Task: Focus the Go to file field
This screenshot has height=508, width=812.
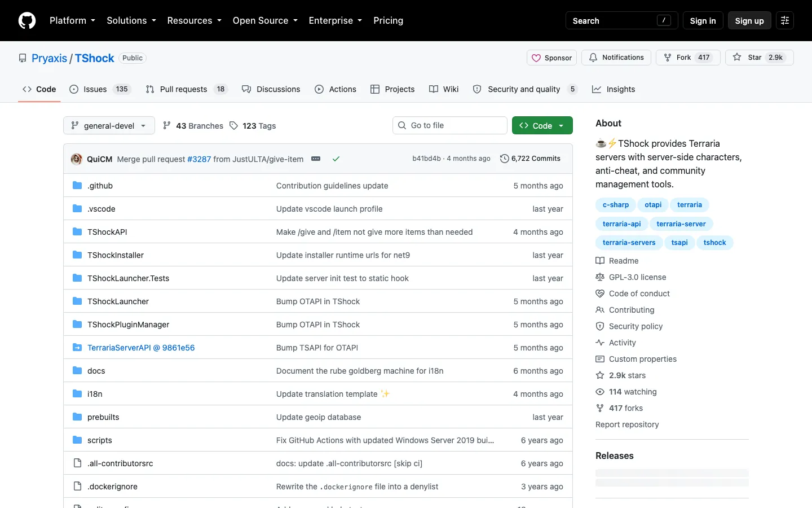Action: tap(450, 125)
